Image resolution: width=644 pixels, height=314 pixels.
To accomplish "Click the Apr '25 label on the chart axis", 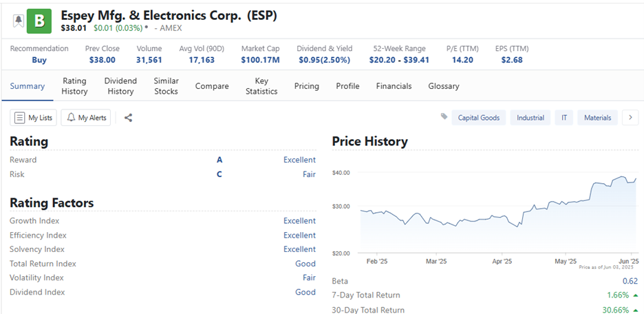I will click(502, 262).
